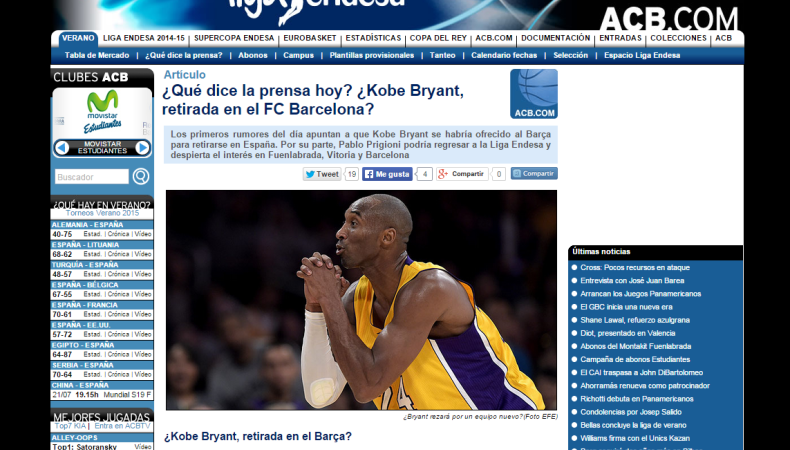Screen dimensions: 790x450
Task: Share article with Tweet button
Action: 322,174
